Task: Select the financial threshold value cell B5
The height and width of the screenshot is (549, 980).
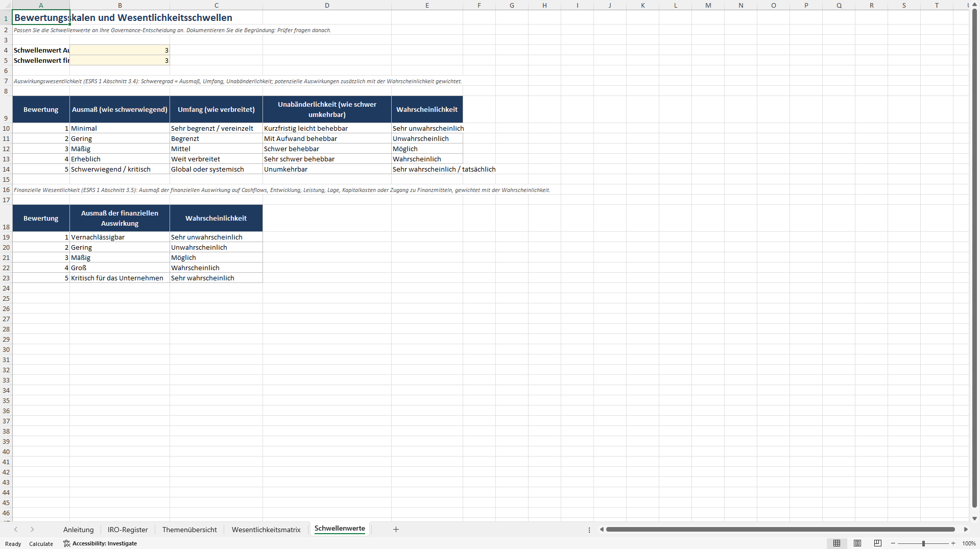Action: pyautogui.click(x=119, y=60)
